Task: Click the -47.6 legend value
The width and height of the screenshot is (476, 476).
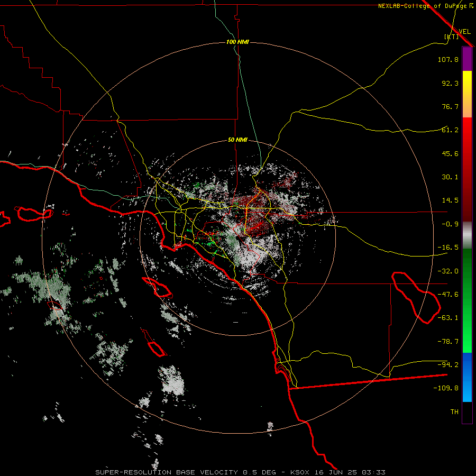Action: tap(448, 295)
